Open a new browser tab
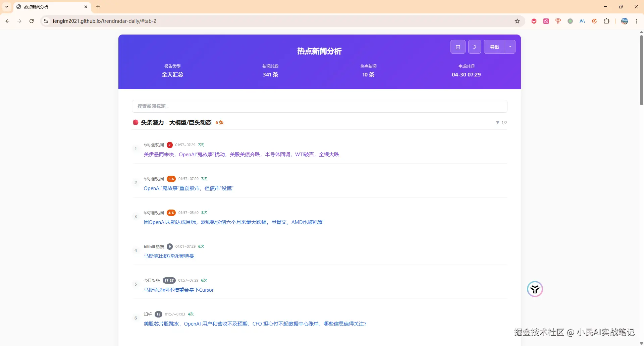The width and height of the screenshot is (644, 346). (x=98, y=7)
